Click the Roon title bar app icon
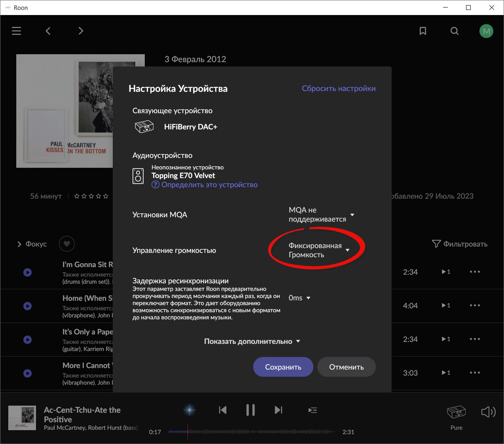 8,8
